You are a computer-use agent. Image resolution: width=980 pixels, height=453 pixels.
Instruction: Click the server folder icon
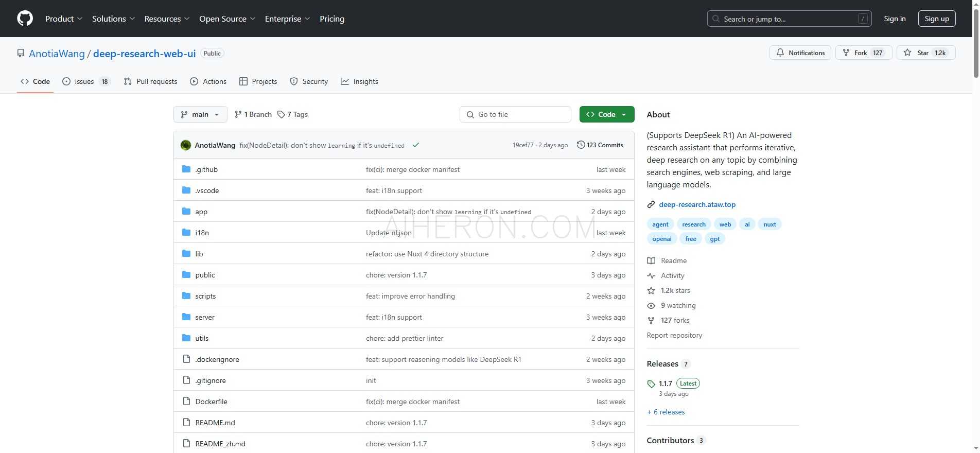186,317
